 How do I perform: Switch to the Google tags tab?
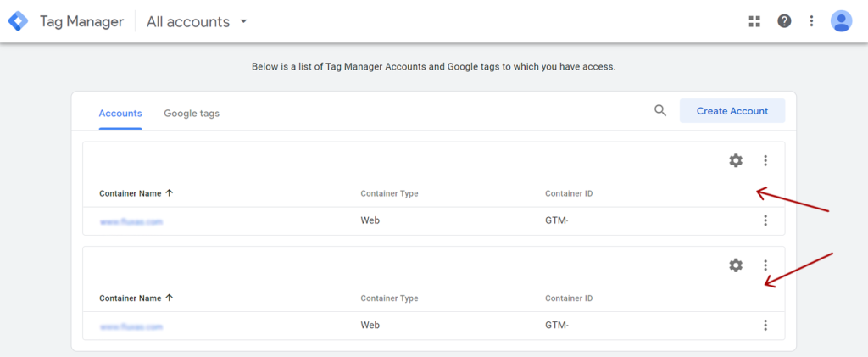192,114
